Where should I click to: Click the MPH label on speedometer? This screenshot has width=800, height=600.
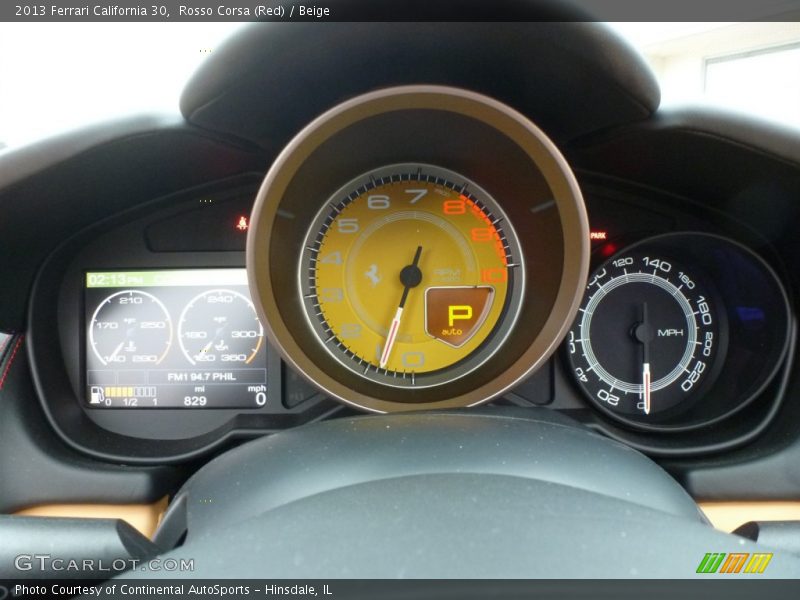670,333
